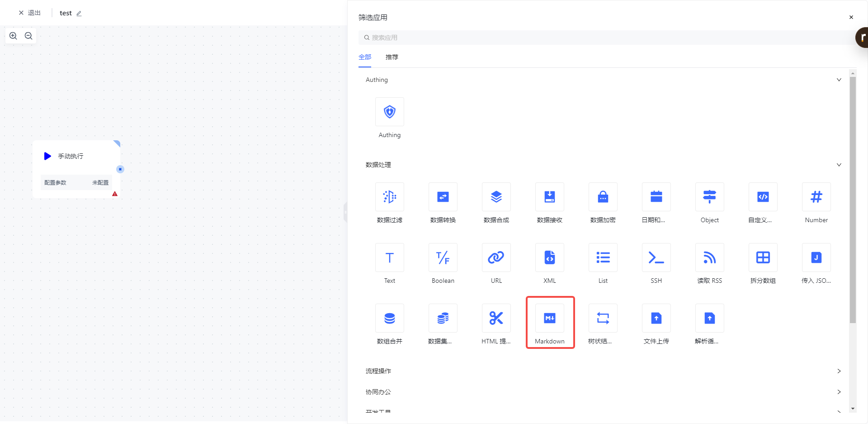Expand the 协同办公 category
Viewport: 868px width, 424px height.
click(x=839, y=392)
